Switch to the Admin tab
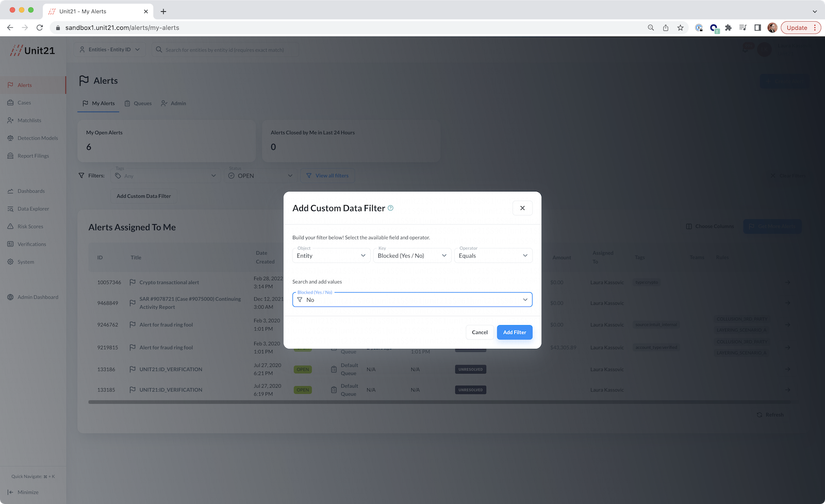This screenshot has width=825, height=504. coord(173,104)
